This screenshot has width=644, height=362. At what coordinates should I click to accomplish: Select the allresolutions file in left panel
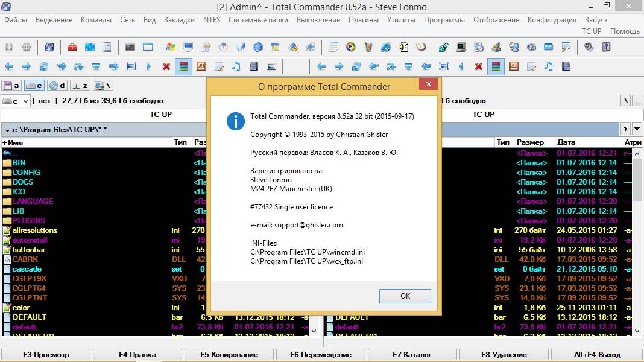[x=34, y=230]
